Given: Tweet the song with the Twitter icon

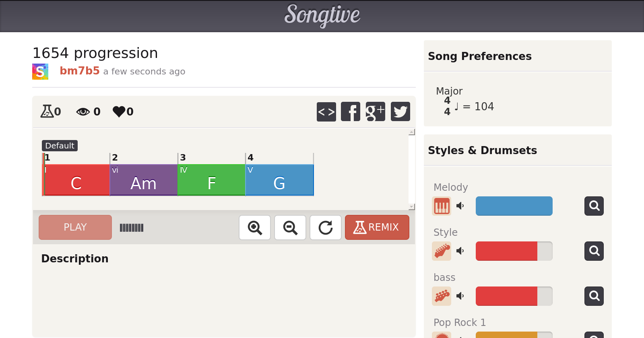Looking at the screenshot, I should tap(400, 111).
